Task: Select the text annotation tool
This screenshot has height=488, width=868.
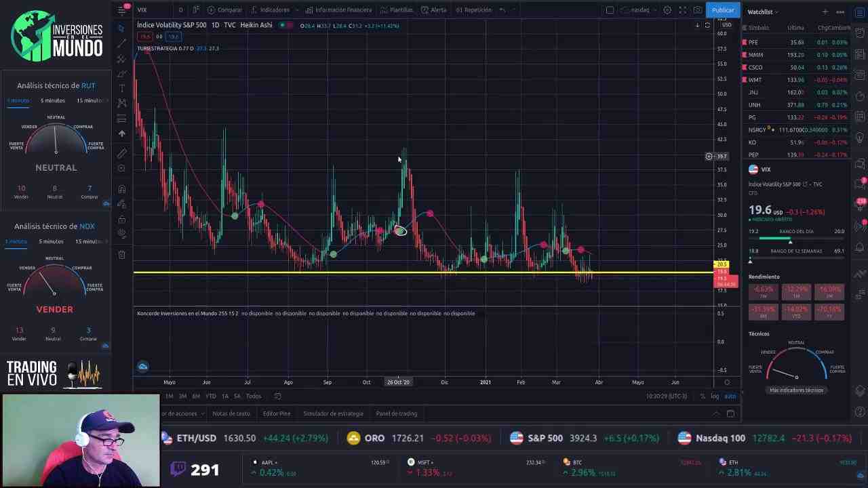Action: (x=121, y=88)
